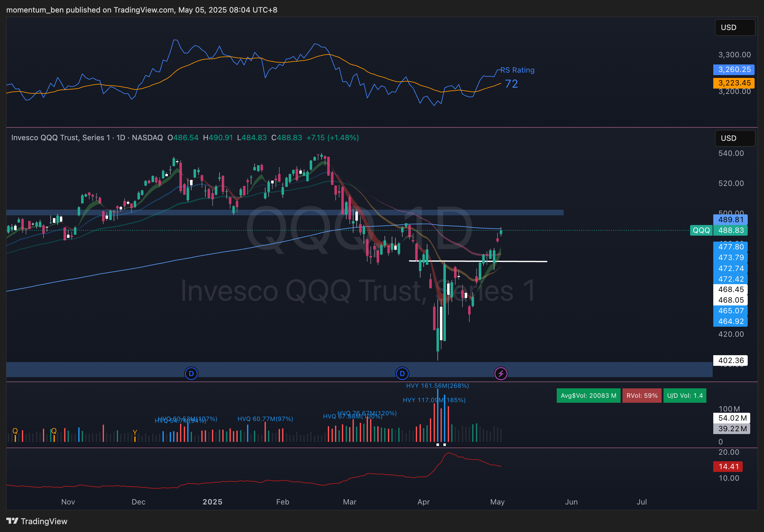Click the second orange Q marker in volume
The height and width of the screenshot is (532, 764).
(x=54, y=431)
